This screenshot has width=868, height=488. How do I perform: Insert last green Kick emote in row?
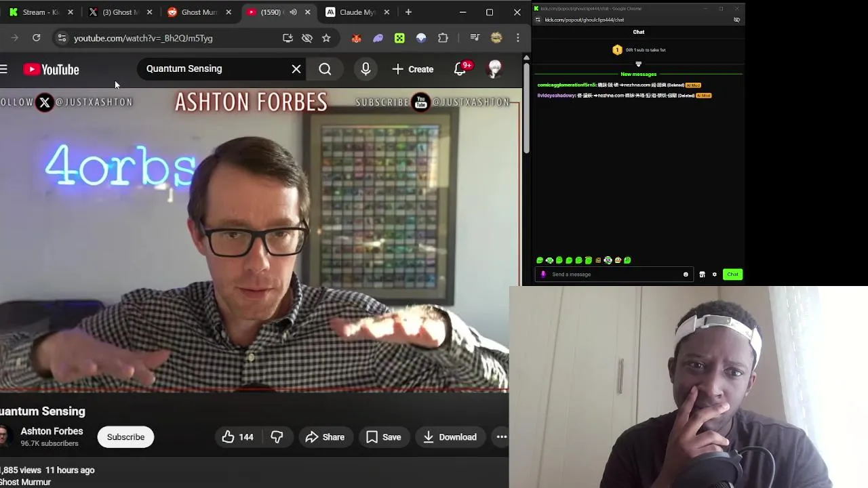click(x=627, y=260)
